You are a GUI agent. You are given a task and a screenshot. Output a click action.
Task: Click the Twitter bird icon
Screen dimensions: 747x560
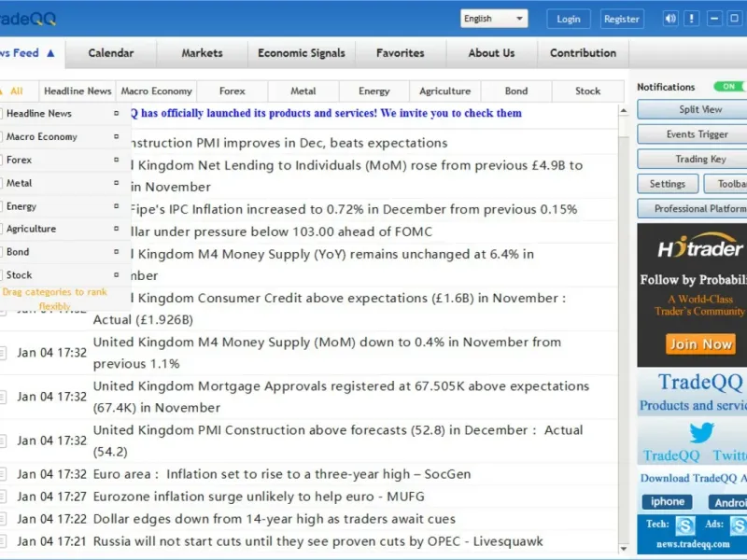pyautogui.click(x=702, y=433)
